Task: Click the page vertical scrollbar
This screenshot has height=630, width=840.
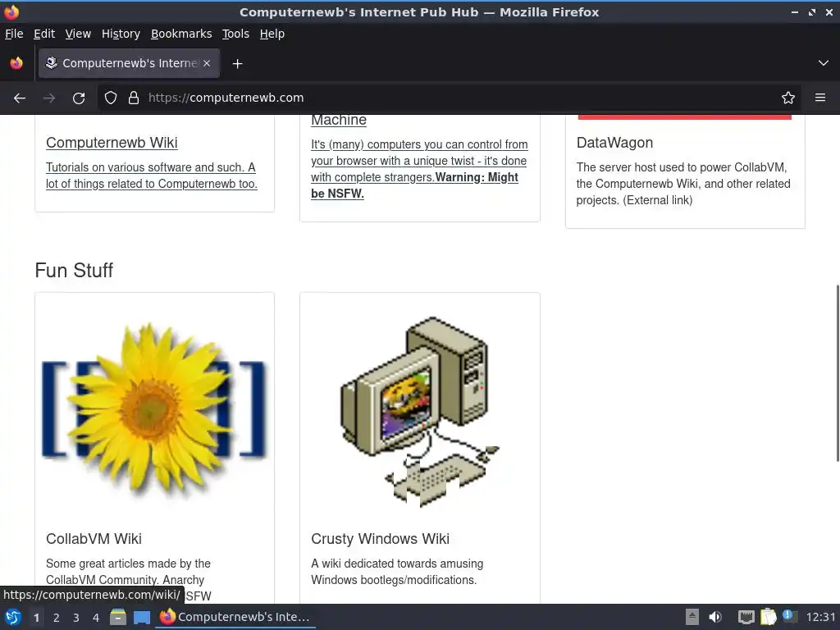Action: [x=838, y=373]
